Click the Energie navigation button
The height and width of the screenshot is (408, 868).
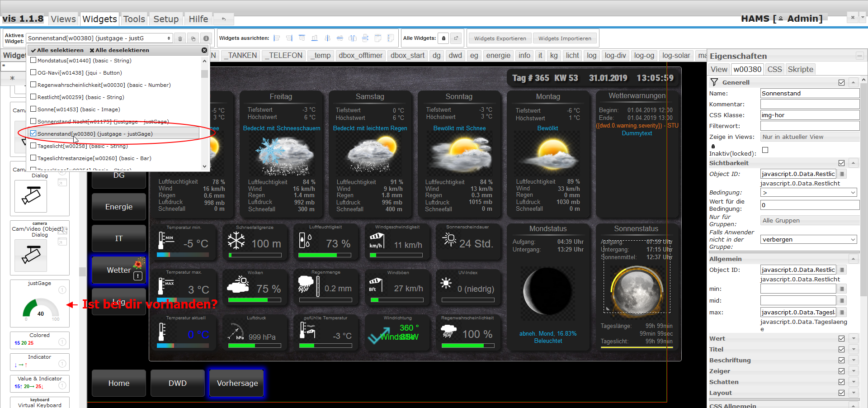[119, 207]
